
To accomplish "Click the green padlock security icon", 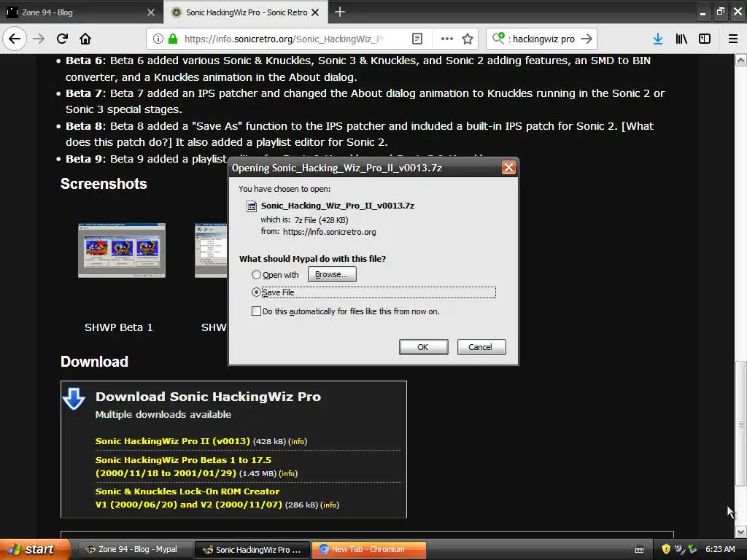I will coord(173,39).
